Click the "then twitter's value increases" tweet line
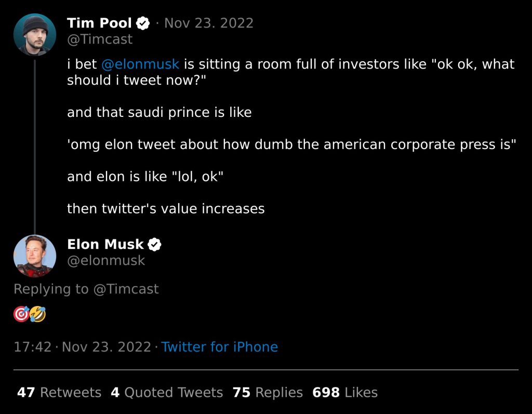 click(x=166, y=209)
